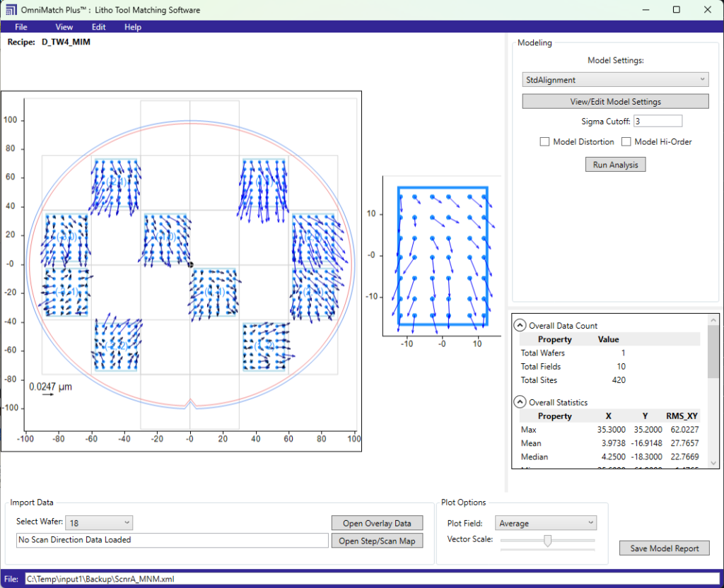Minimize the OmniMatch Plus window
The image size is (724, 588).
(x=646, y=10)
